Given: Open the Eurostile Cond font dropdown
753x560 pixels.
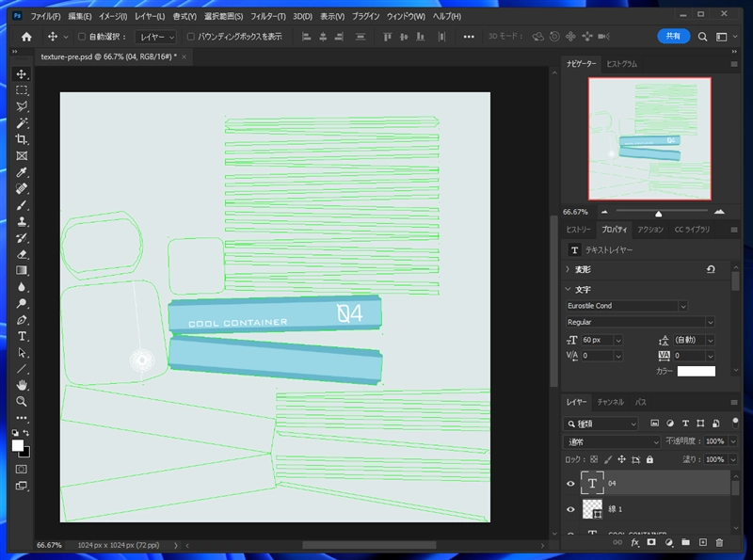Looking at the screenshot, I should click(682, 306).
